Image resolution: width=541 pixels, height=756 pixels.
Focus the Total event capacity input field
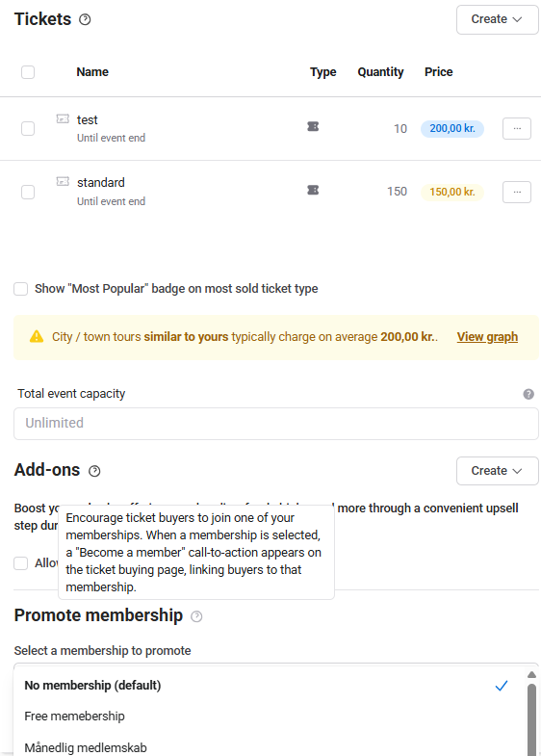pos(276,424)
